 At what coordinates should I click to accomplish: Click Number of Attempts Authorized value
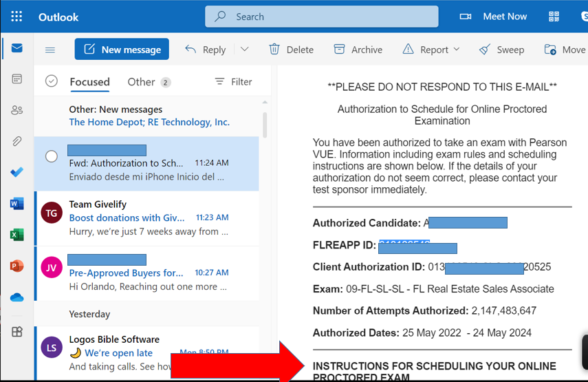pyautogui.click(x=503, y=310)
